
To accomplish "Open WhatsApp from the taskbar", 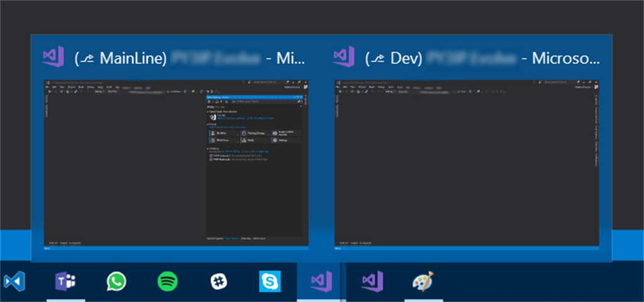I will tap(116, 282).
